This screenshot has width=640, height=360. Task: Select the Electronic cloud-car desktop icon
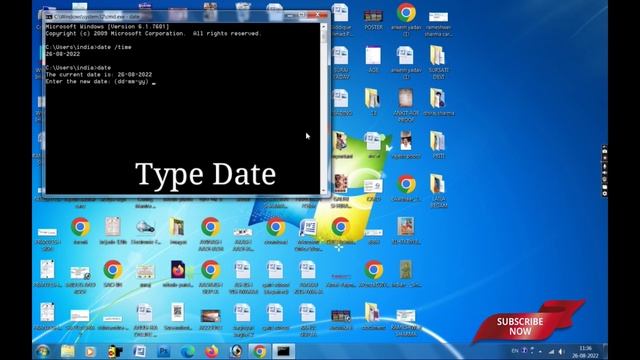(146, 231)
